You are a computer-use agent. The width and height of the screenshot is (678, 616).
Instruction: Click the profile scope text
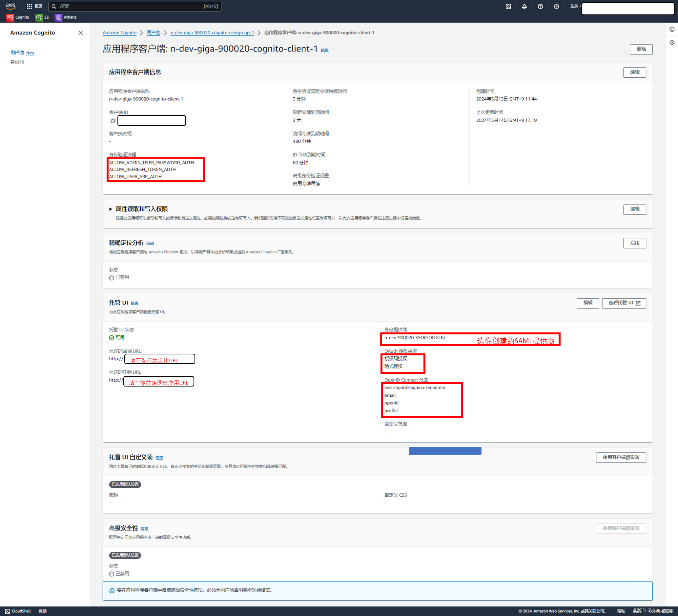click(x=391, y=411)
